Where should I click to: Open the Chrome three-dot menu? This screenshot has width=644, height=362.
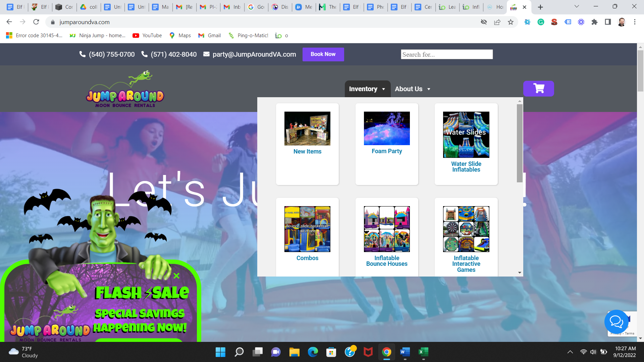click(x=635, y=22)
